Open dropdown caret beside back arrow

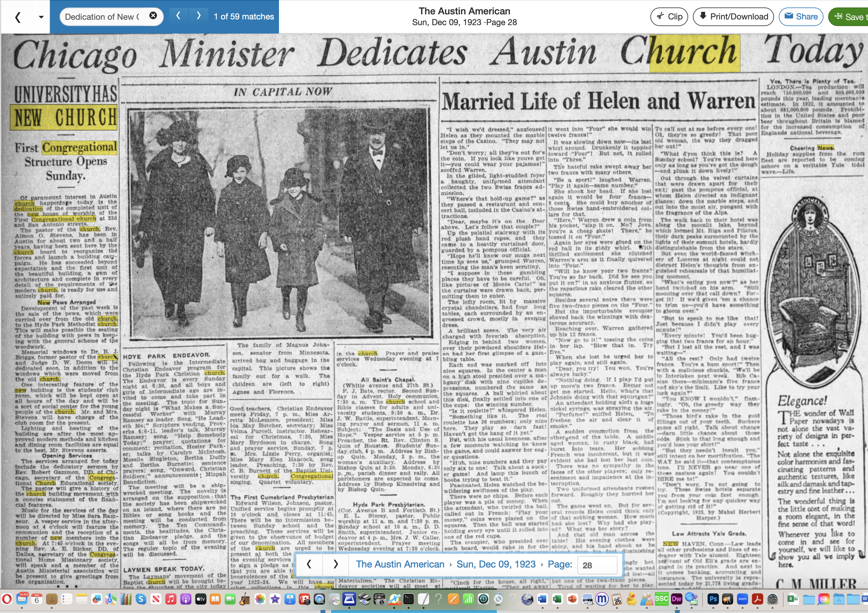coord(41,17)
